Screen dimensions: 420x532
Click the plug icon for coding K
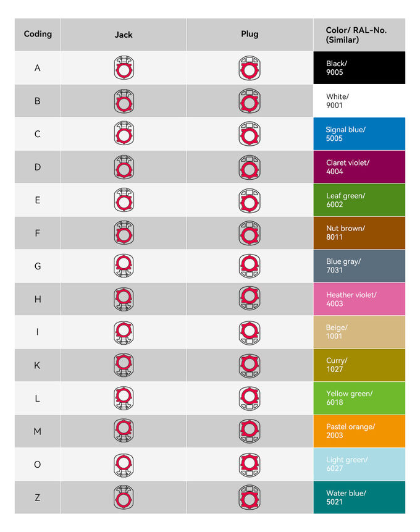[x=250, y=365]
